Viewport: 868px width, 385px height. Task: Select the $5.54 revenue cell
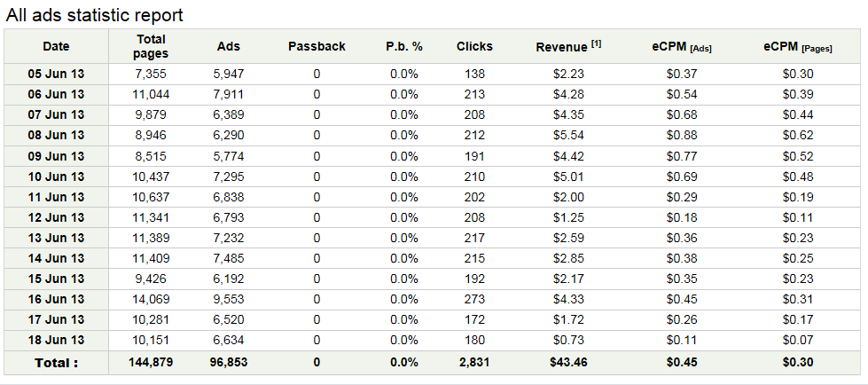568,135
